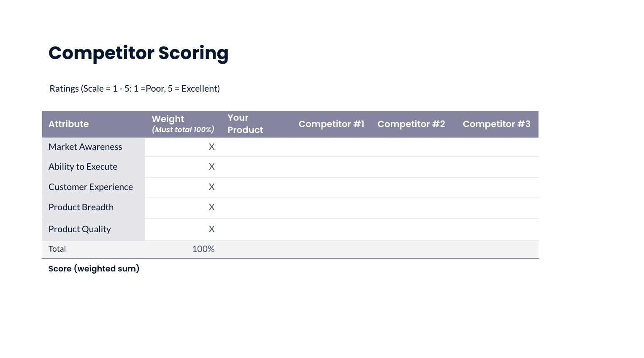Select the Competitor #1 column header
The image size is (644, 358).
coord(331,124)
